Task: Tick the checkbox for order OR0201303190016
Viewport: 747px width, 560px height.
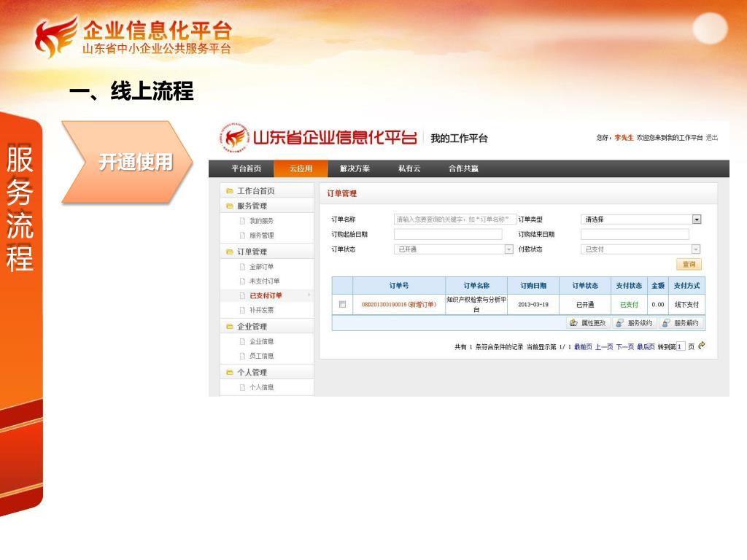Action: (342, 304)
